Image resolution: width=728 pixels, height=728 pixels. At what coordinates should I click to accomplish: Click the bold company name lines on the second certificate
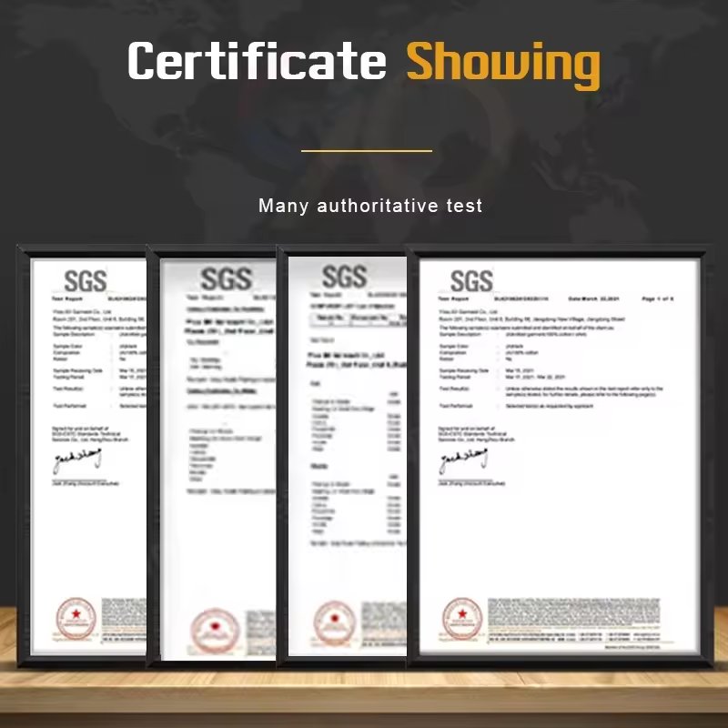pos(230,327)
